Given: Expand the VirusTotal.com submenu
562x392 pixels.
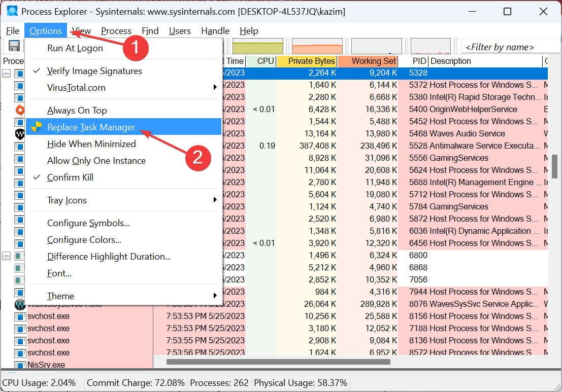Looking at the screenshot, I should [x=123, y=87].
